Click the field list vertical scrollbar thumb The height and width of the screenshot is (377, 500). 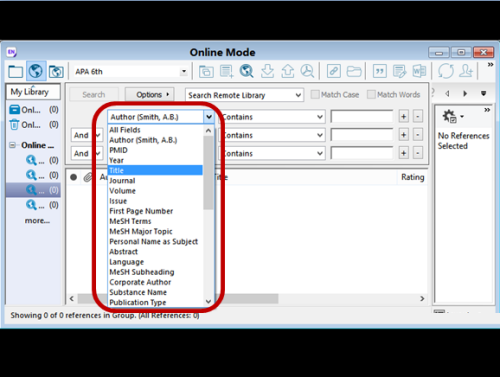tap(208, 173)
